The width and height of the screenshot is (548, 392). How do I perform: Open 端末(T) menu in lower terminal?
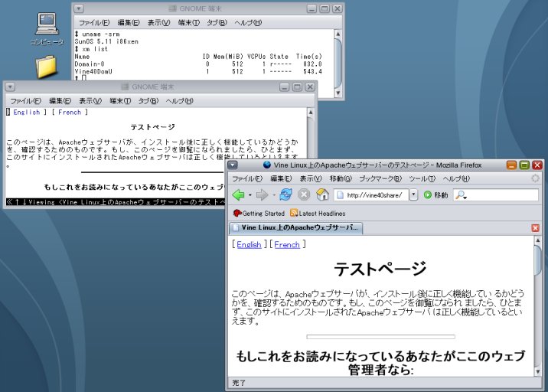[x=120, y=101]
